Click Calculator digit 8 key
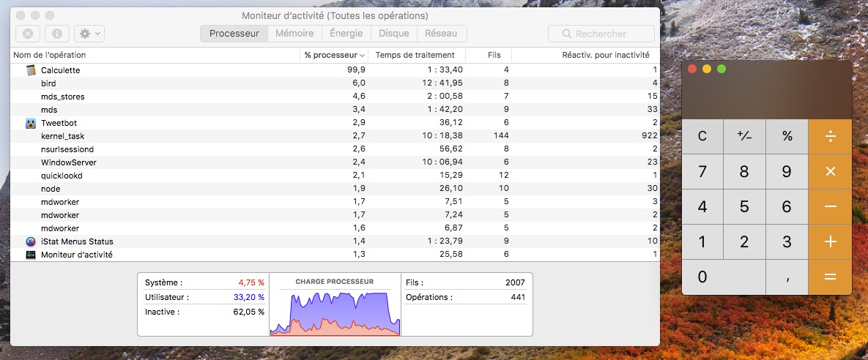 click(x=744, y=171)
